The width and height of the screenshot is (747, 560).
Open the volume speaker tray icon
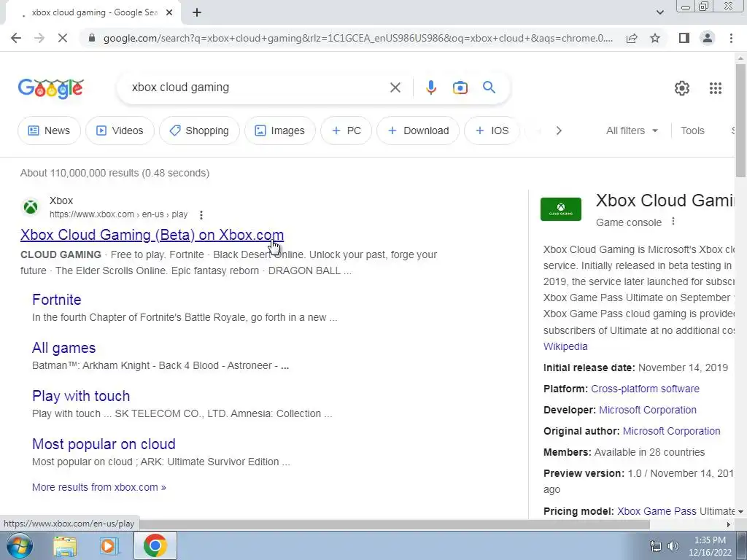(x=673, y=546)
